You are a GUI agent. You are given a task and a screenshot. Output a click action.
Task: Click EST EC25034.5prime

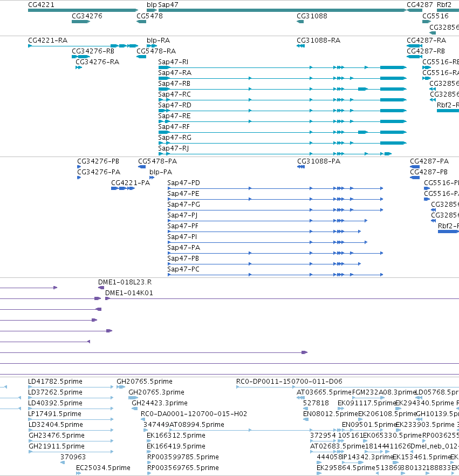103,468
